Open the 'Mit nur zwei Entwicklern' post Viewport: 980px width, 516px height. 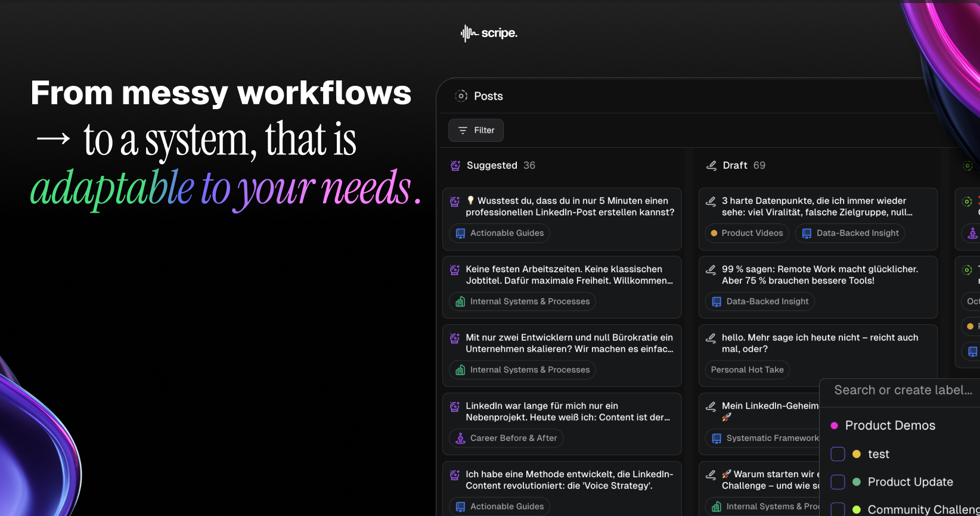(562, 356)
